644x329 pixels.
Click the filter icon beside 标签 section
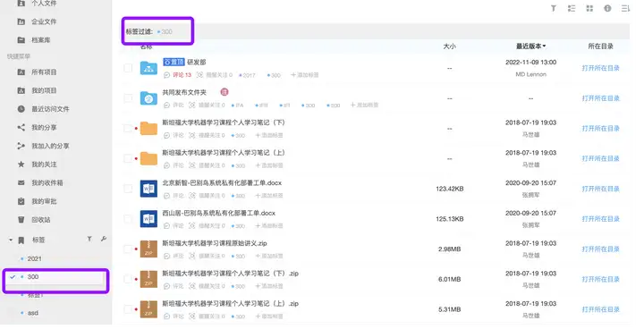point(89,239)
